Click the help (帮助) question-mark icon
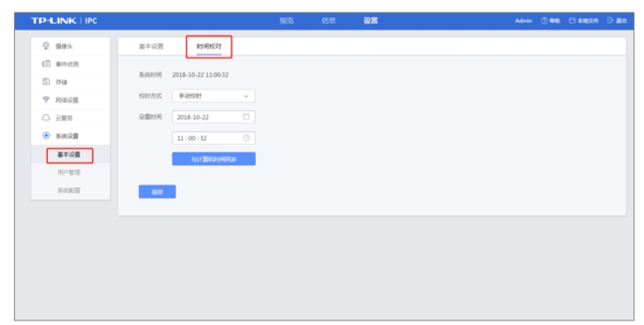The image size is (644, 325). (x=544, y=20)
